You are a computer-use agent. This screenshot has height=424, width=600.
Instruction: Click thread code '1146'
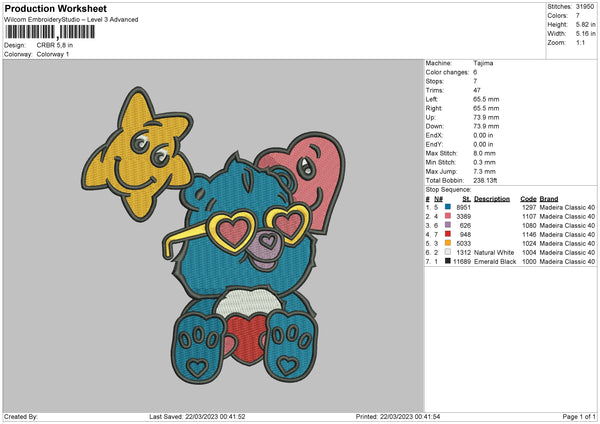[x=529, y=235]
